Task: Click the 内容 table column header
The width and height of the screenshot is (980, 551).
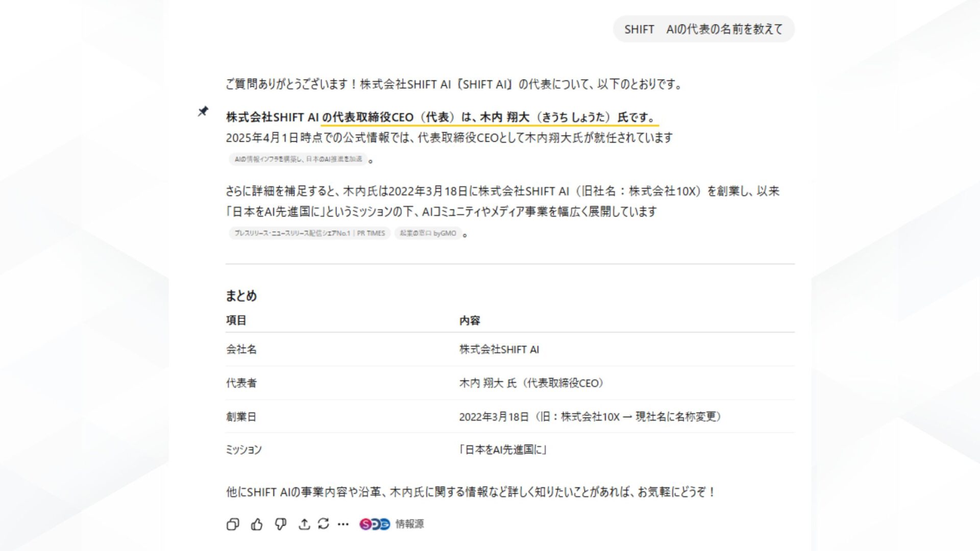Action: pos(470,320)
